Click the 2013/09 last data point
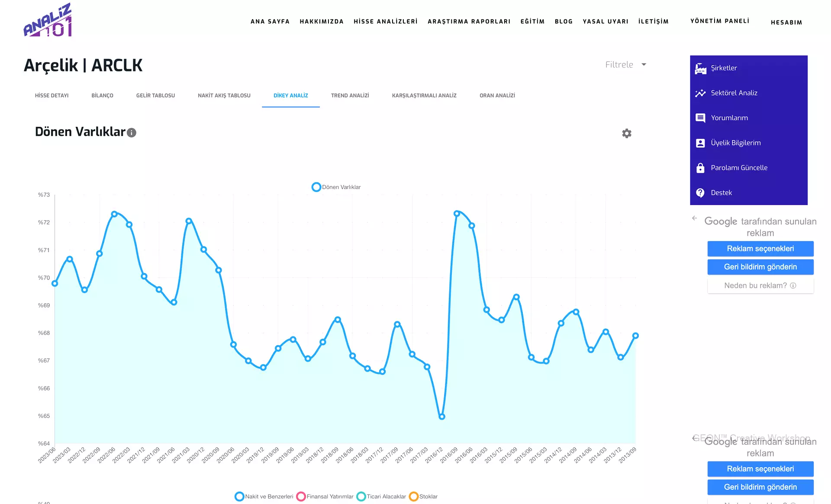Screen dimensions: 831x504 click(x=635, y=335)
